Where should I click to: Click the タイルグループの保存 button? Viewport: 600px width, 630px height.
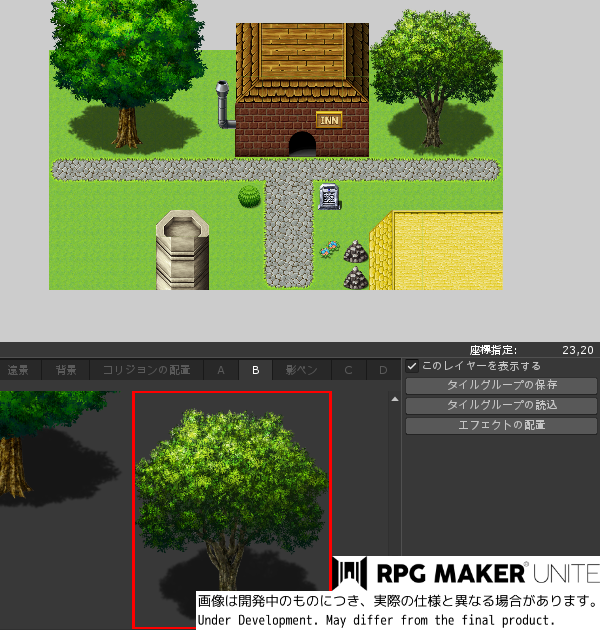[x=502, y=385]
